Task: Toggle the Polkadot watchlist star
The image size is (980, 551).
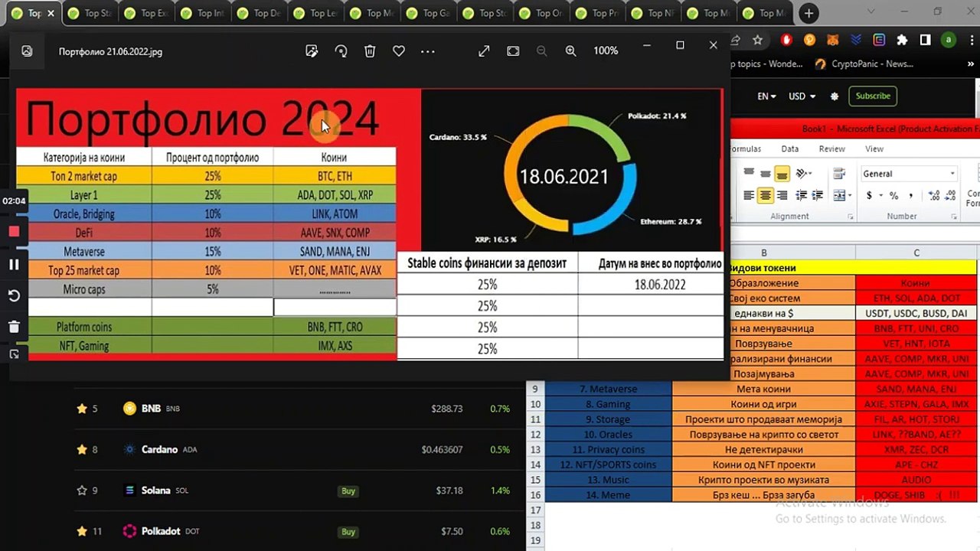Action: 82,531
